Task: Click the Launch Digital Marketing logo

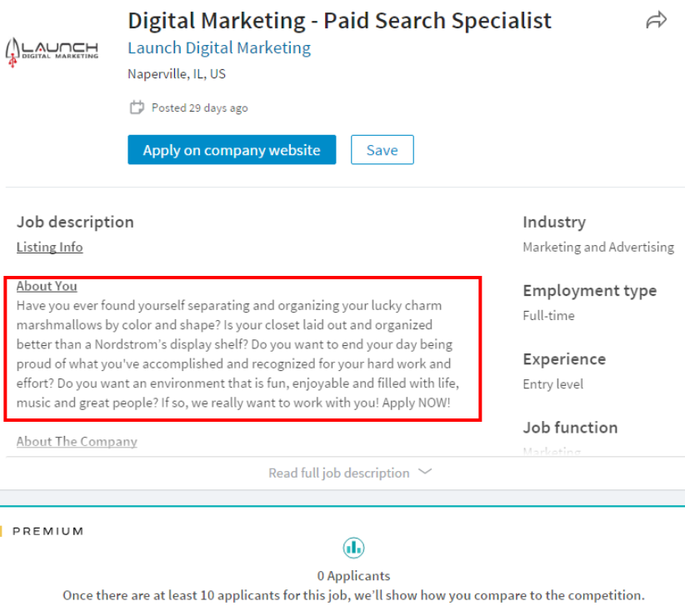Action: (52, 51)
